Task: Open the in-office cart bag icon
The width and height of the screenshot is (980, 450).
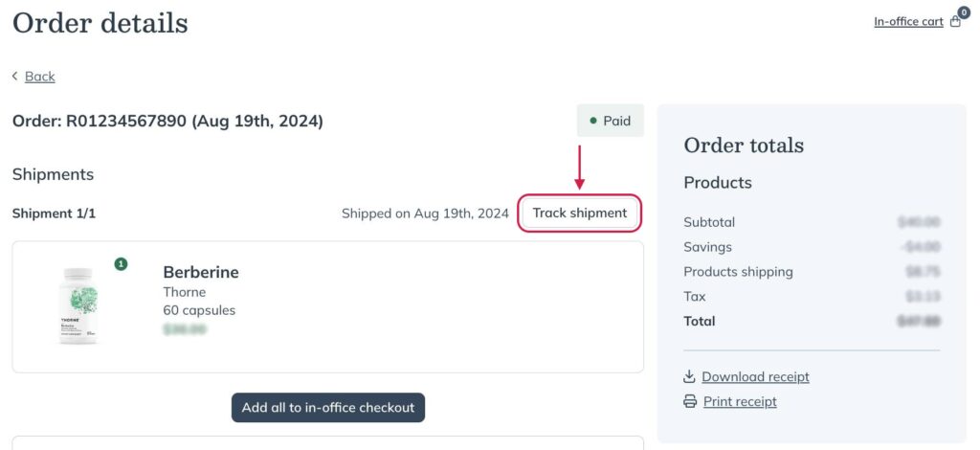Action: click(x=955, y=22)
